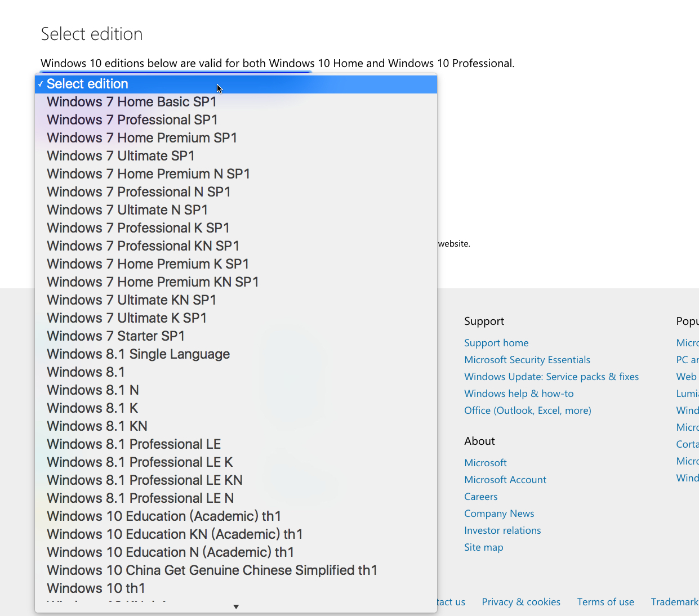Viewport: 699px width, 616px height.
Task: Pick Windows 10 Education (Academic) th1
Action: tap(236, 516)
